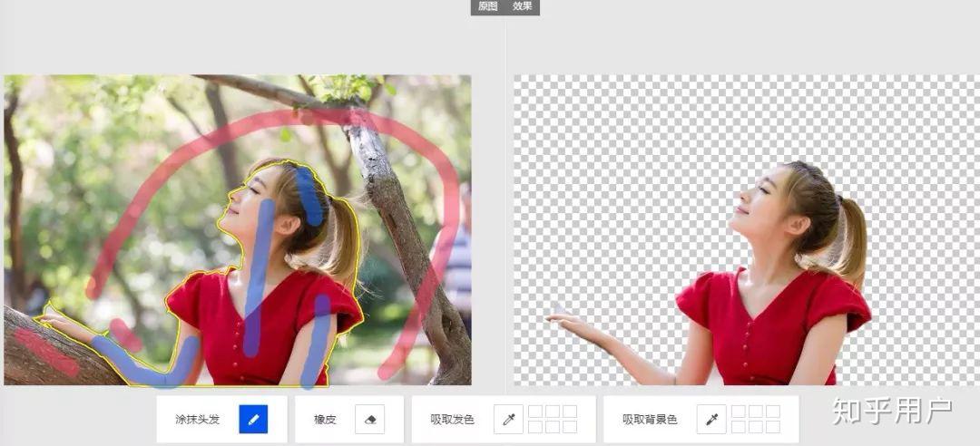Switch to the 原图 tab
Image resolution: width=980 pixels, height=446 pixels.
click(488, 6)
